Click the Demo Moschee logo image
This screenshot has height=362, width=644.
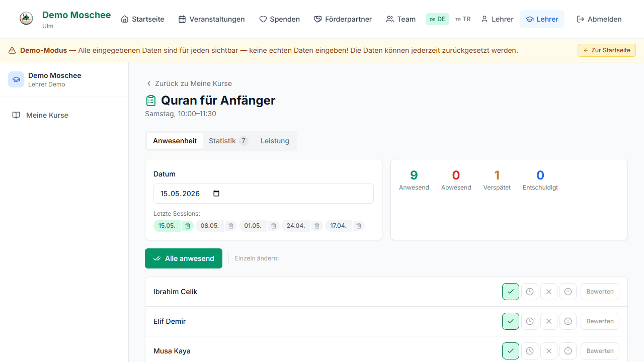tap(26, 19)
